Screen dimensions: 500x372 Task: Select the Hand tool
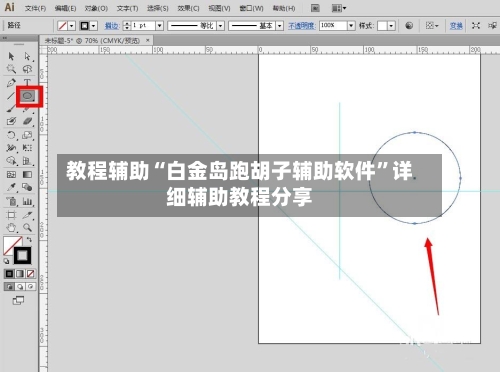[x=11, y=228]
